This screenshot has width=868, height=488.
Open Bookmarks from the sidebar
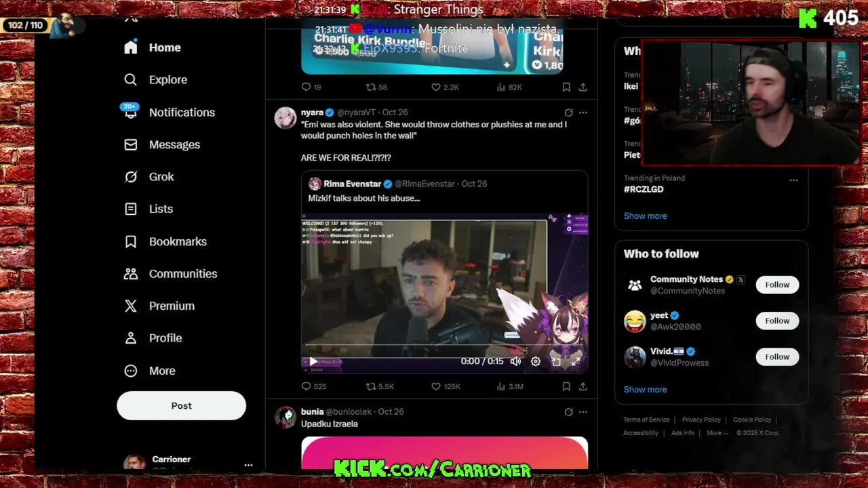coord(165,241)
